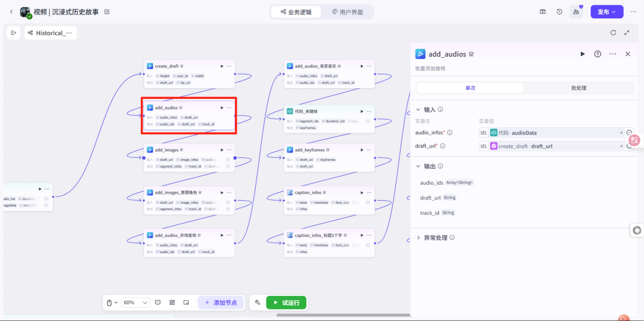
Task: Select the create_draft node title
Action: pos(167,66)
